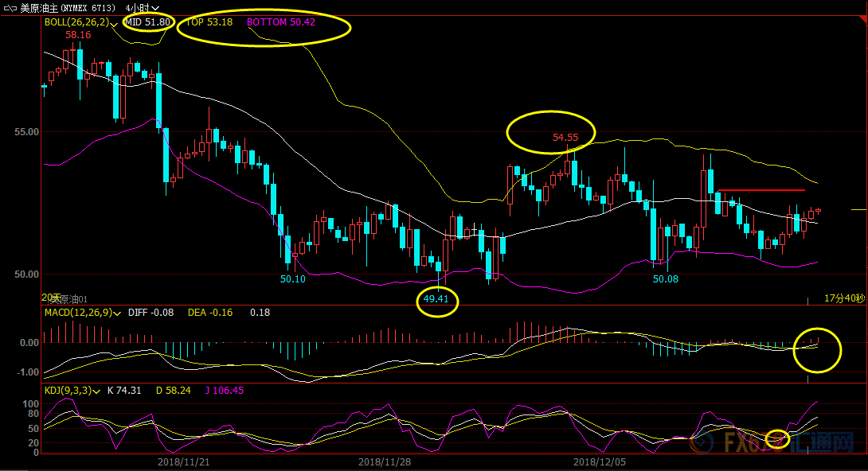
Task: Click the 50.10 low price label
Action: [x=292, y=279]
